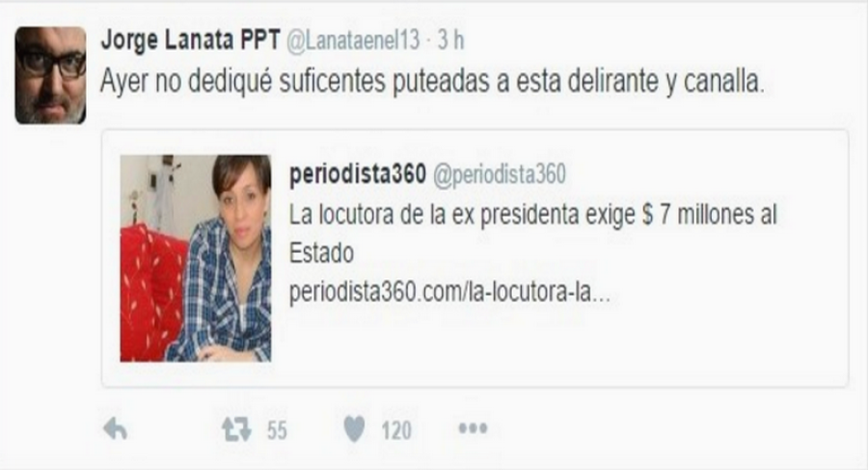Click the likes count 120
This screenshot has width=868, height=470.
tap(396, 430)
